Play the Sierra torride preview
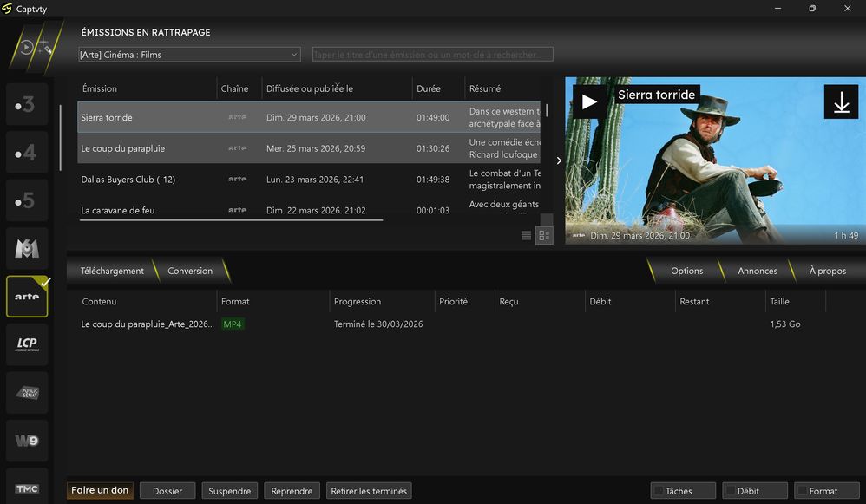The image size is (866, 504). pyautogui.click(x=589, y=101)
